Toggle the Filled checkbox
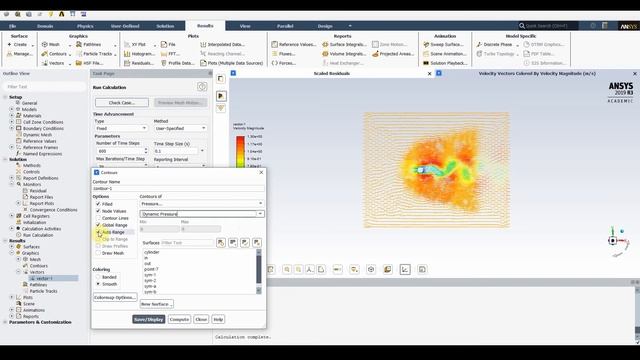Screen dimensions: 640x360 coord(98,204)
